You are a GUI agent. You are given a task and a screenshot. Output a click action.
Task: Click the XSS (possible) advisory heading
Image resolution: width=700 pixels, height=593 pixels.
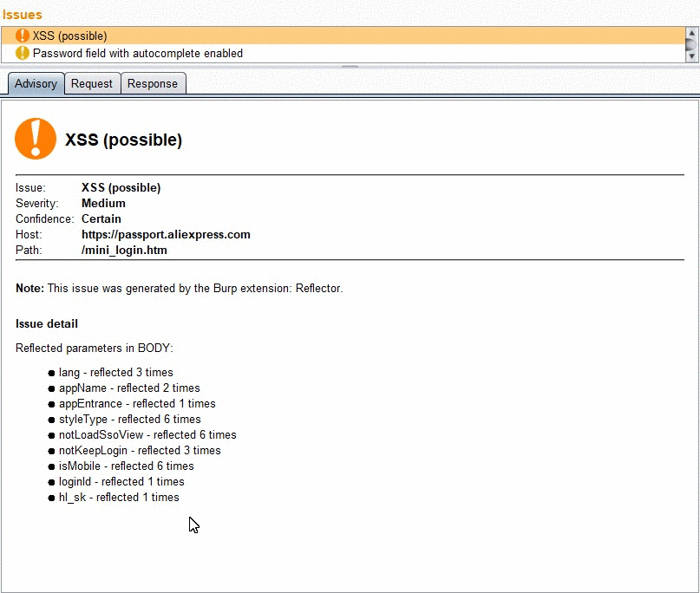tap(124, 140)
